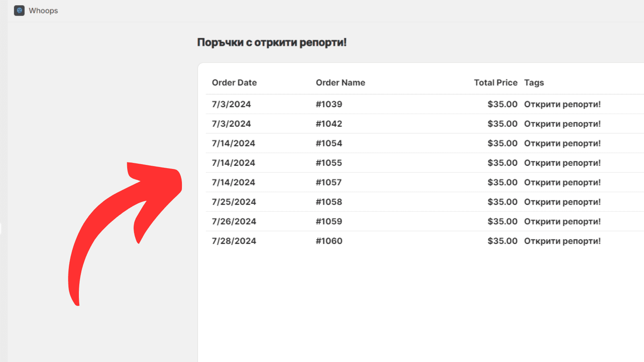Click the page heading above the orders table
Screen dimensions: 644x362
tap(272, 42)
